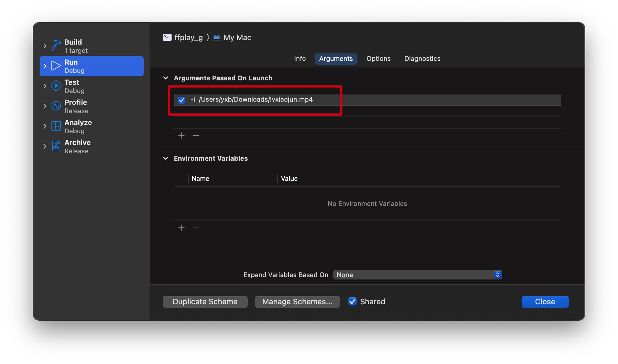The height and width of the screenshot is (364, 618).
Task: Select the Build 1 target action
Action: [92, 46]
